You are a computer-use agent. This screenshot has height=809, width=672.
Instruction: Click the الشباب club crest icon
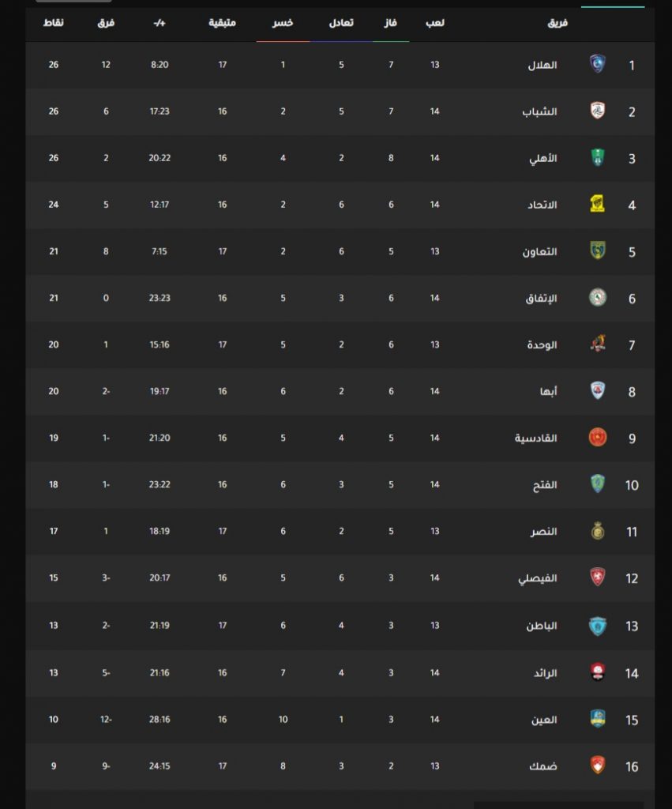(x=598, y=111)
